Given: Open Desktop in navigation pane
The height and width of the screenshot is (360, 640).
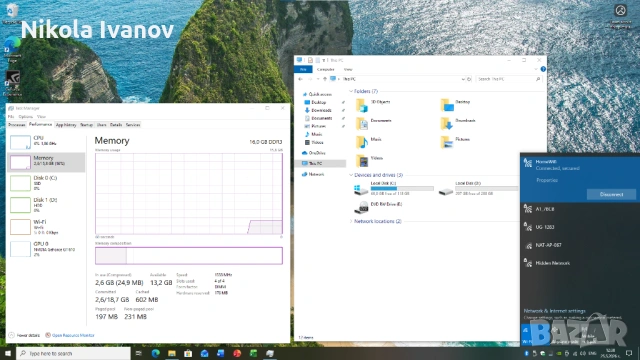Looking at the screenshot, I should (316, 102).
